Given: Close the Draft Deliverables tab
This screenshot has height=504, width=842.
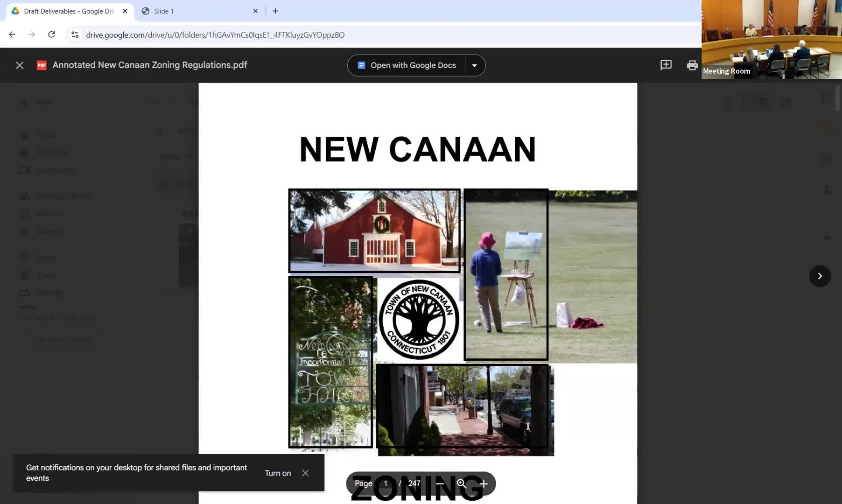Looking at the screenshot, I should point(125,11).
